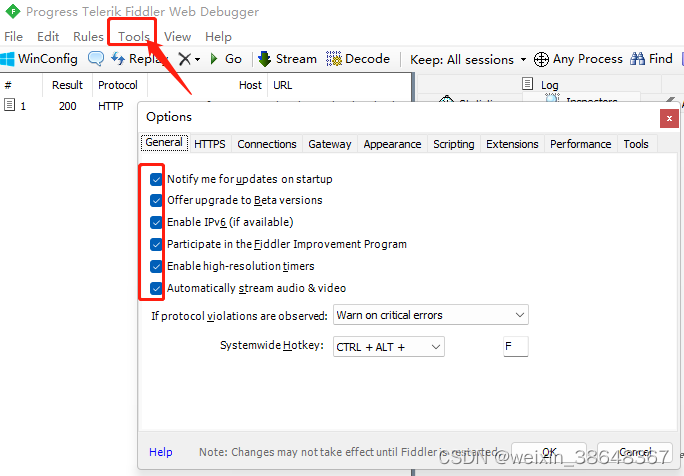The height and width of the screenshot is (476, 684).
Task: Open the CTRL + ALT hotkey dropdown
Action: tap(389, 347)
